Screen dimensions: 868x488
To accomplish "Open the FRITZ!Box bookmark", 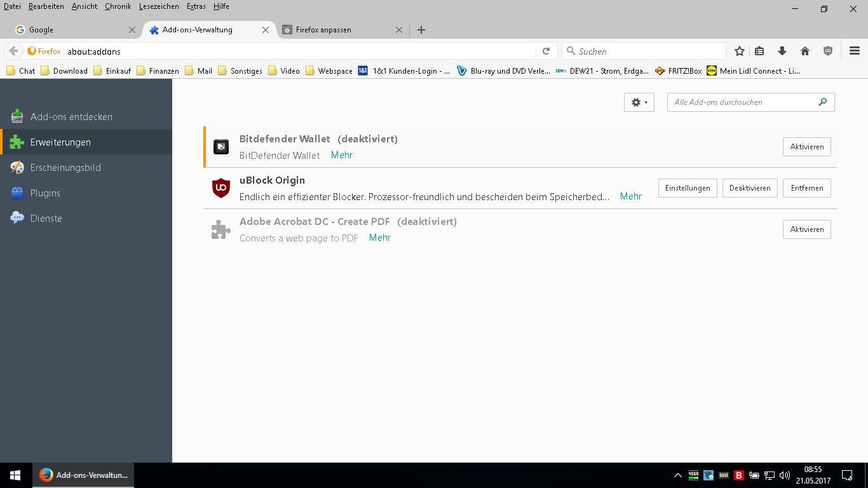I will pyautogui.click(x=679, y=71).
